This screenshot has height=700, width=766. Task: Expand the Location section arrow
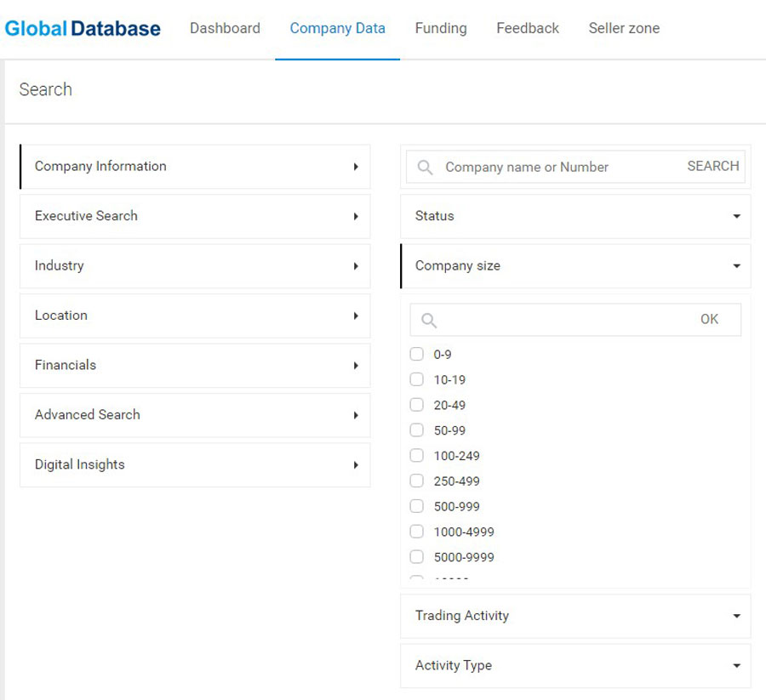356,316
